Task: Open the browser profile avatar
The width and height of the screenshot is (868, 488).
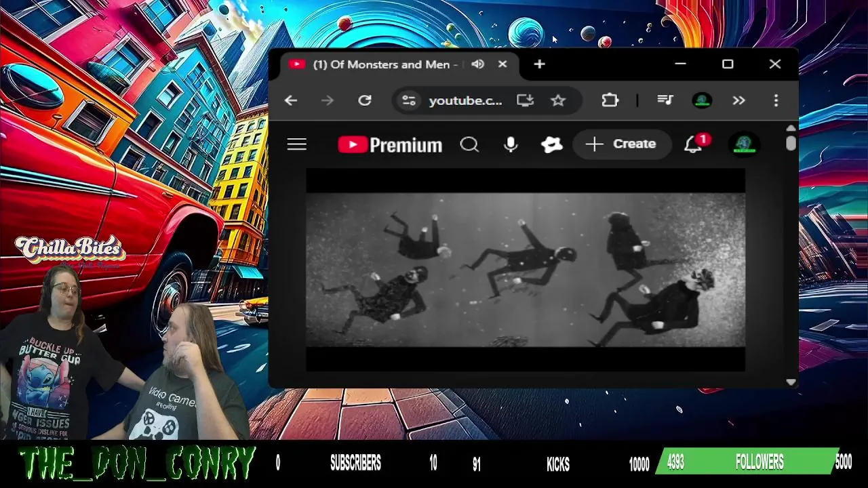Action: [702, 100]
